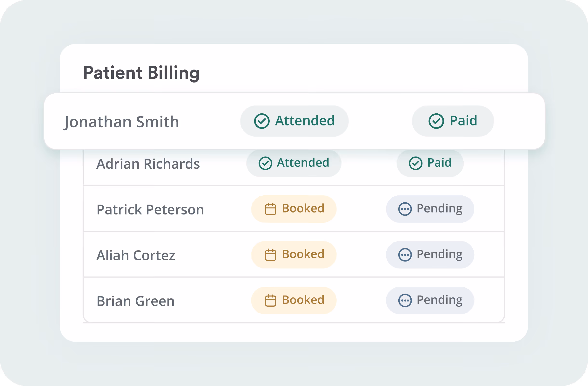Click the Pending label for Brian Green

[x=439, y=300]
